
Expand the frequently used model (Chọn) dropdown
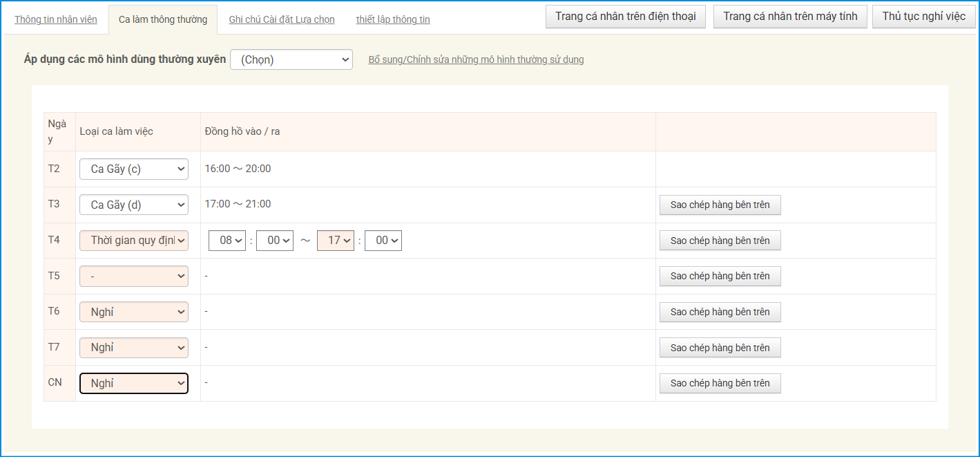click(291, 60)
